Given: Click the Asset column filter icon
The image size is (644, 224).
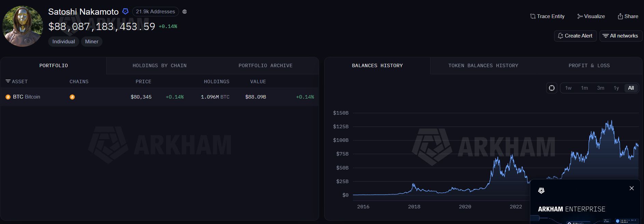Looking at the screenshot, I should 8,81.
